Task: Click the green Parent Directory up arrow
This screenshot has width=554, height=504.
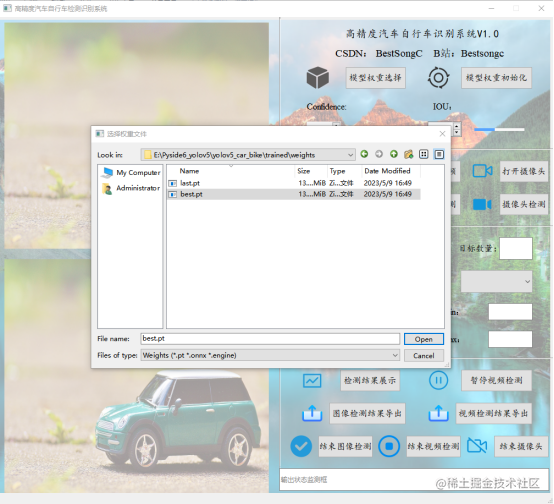Action: point(394,154)
